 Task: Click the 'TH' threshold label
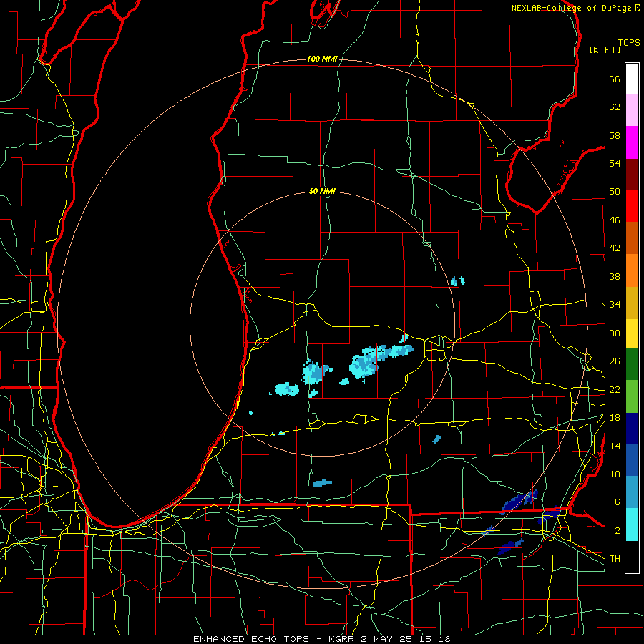click(x=615, y=559)
